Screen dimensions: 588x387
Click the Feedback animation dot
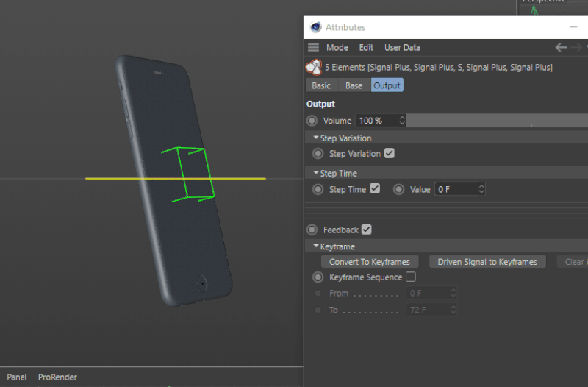coord(312,230)
